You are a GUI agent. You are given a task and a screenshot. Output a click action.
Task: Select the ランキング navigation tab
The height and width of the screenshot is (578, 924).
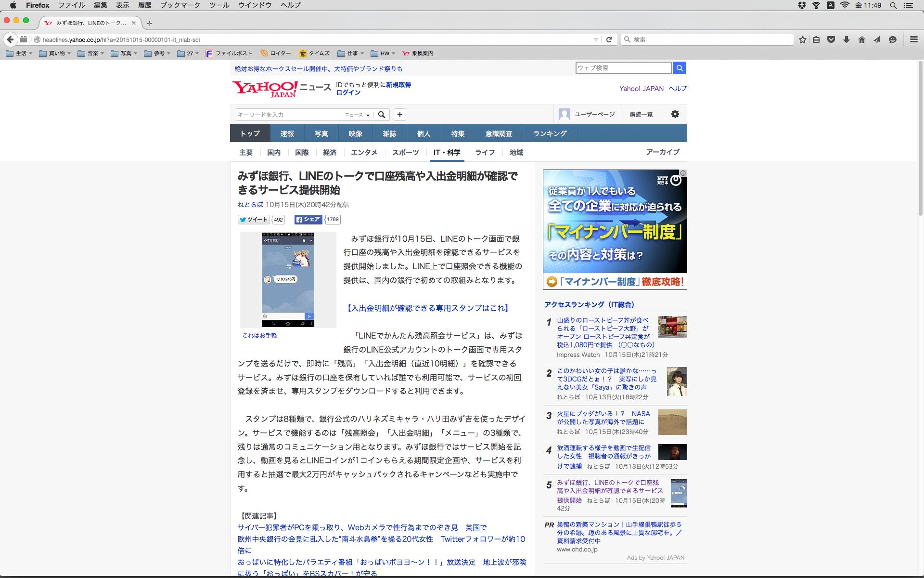coord(550,133)
